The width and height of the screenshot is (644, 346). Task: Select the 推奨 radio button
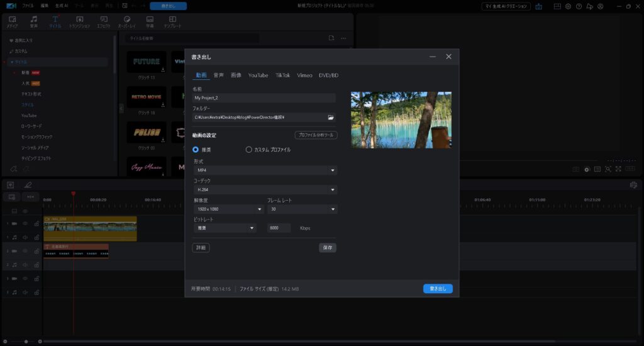tap(196, 150)
